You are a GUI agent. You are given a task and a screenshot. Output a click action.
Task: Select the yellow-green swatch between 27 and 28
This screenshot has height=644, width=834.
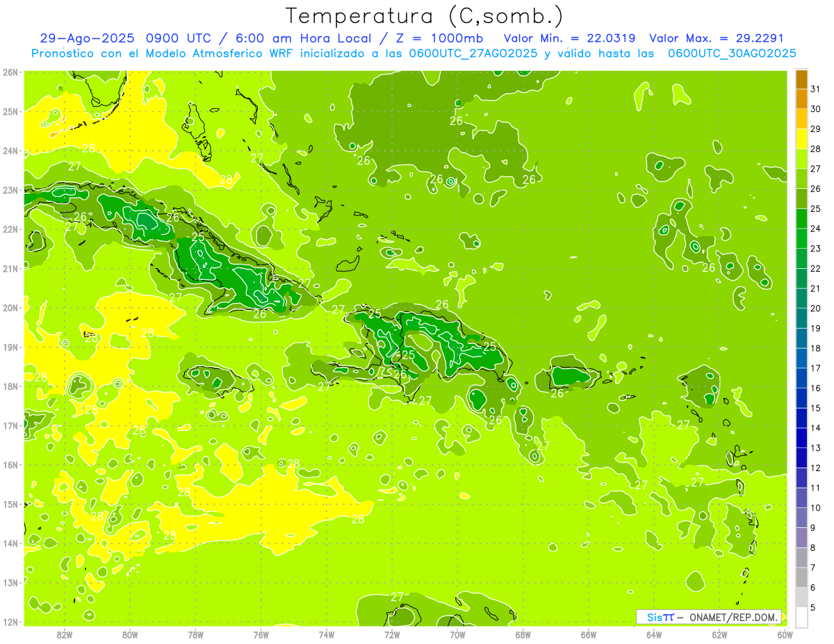click(801, 159)
